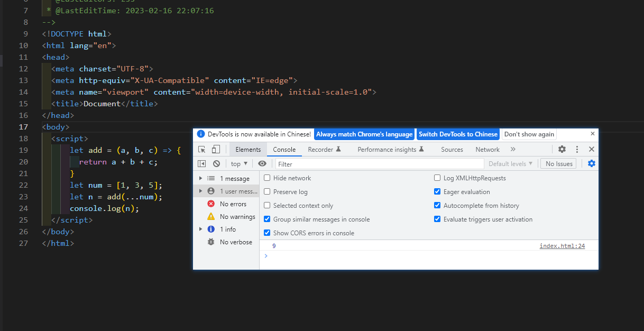Open the index.html:24 source link

click(562, 246)
